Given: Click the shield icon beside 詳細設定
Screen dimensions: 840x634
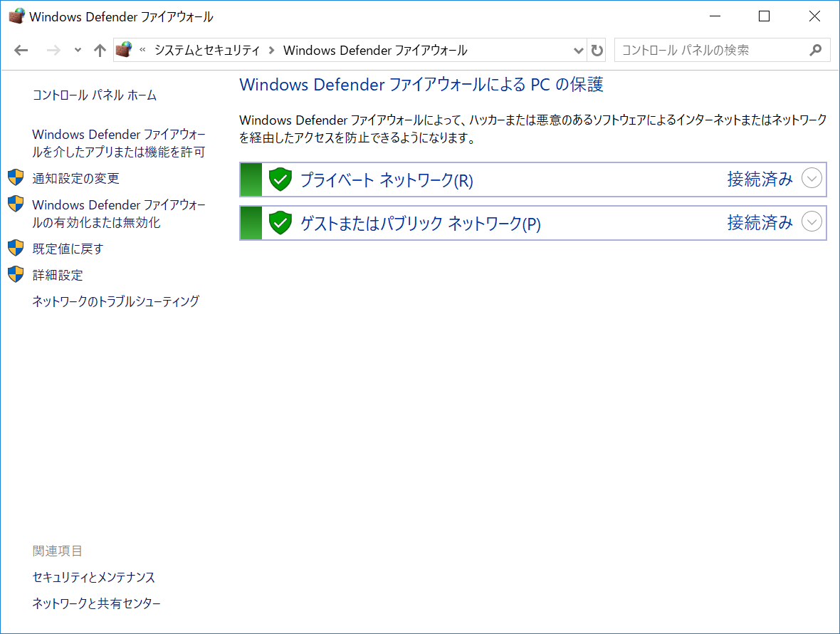Looking at the screenshot, I should pos(16,274).
